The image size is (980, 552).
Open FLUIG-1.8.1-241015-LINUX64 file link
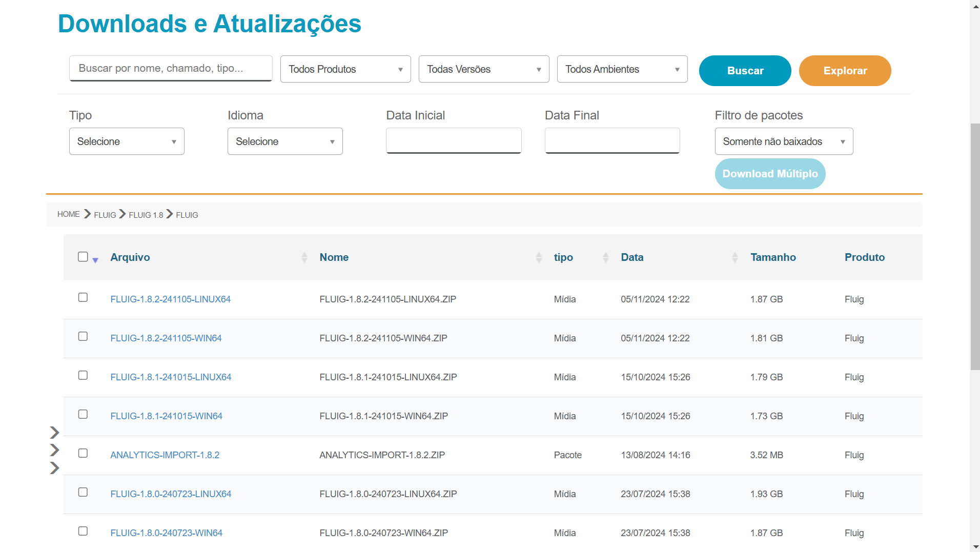click(171, 377)
